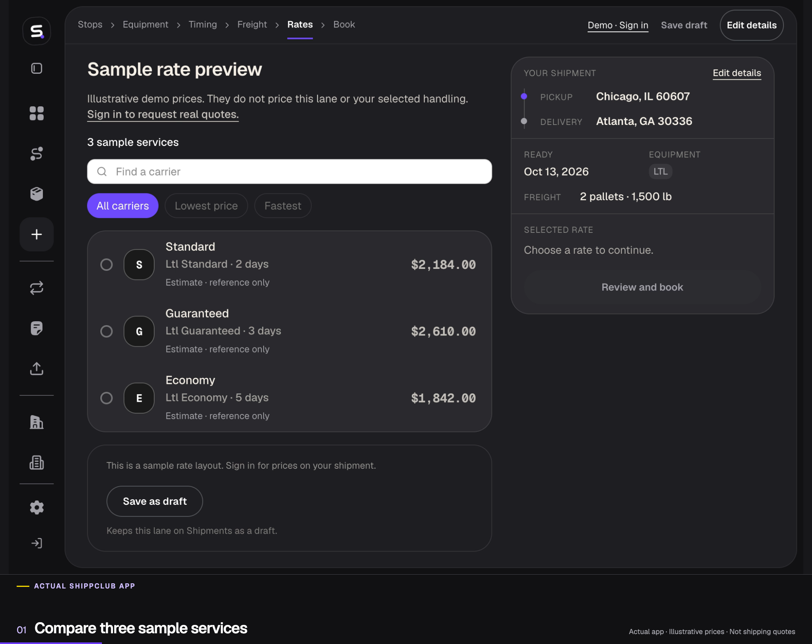The image size is (812, 644).
Task: Click Edit details in Your Shipment card
Action: pos(737,73)
